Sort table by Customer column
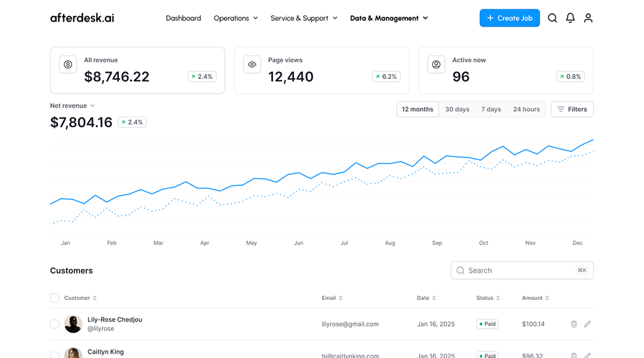 (x=80, y=298)
